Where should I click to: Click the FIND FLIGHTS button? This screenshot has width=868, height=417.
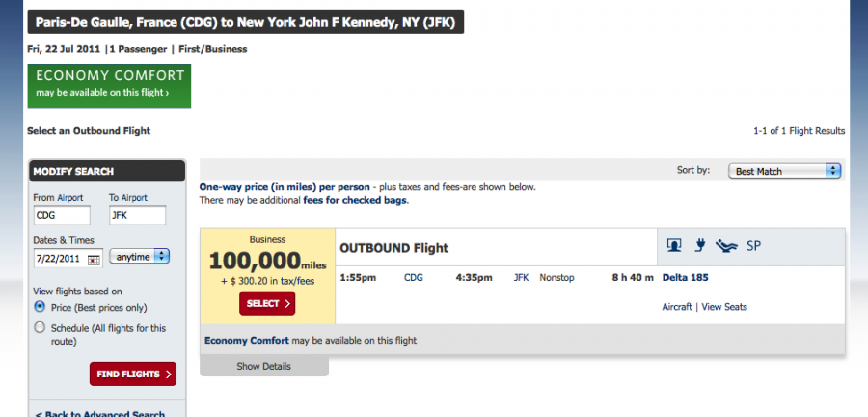(x=133, y=375)
